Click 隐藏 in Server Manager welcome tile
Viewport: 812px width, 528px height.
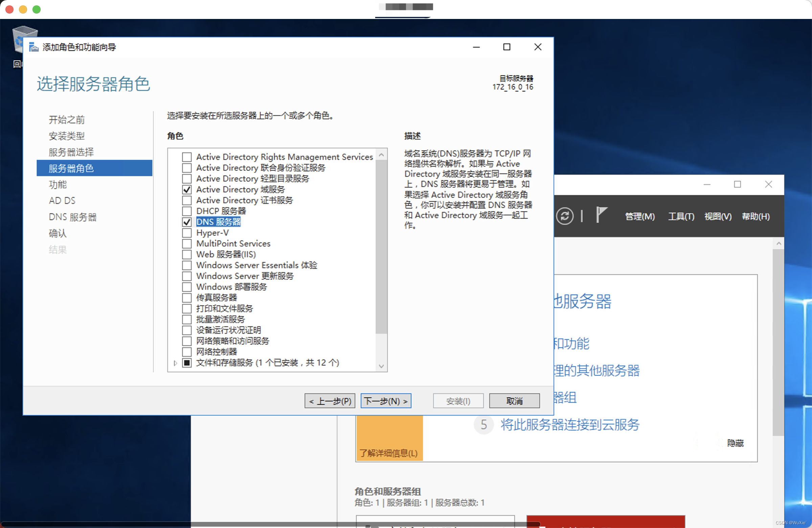pyautogui.click(x=735, y=443)
